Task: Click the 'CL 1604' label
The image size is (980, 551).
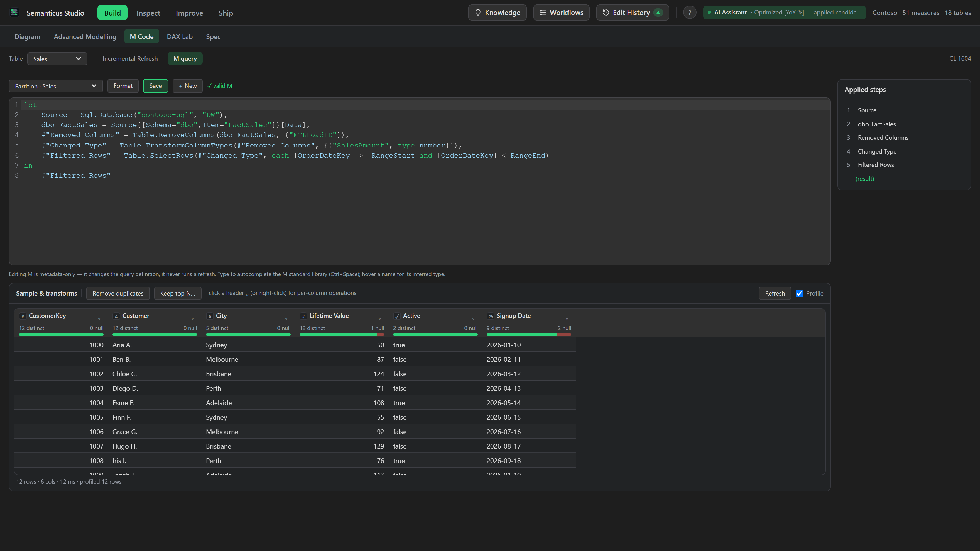Action: coord(960,58)
